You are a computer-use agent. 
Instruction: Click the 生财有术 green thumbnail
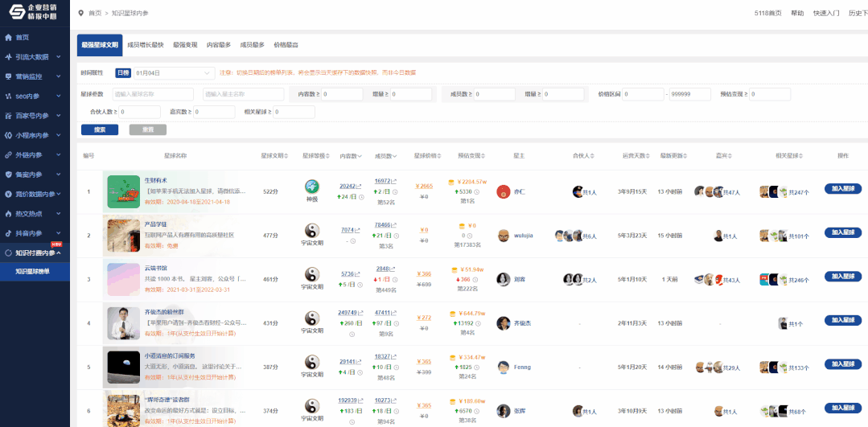tap(123, 191)
